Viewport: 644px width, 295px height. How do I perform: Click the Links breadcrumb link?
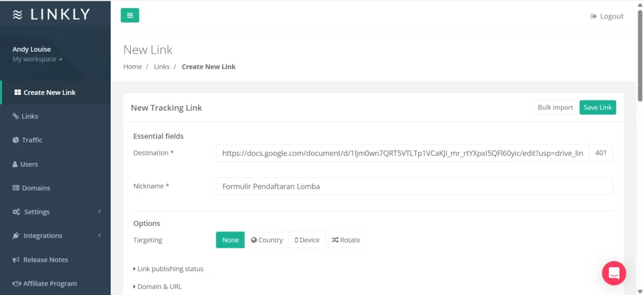(162, 67)
